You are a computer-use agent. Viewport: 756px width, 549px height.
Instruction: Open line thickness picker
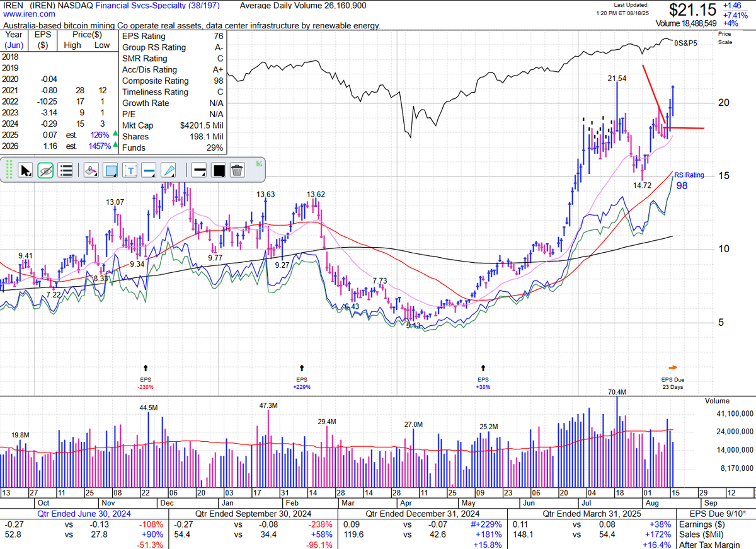198,170
